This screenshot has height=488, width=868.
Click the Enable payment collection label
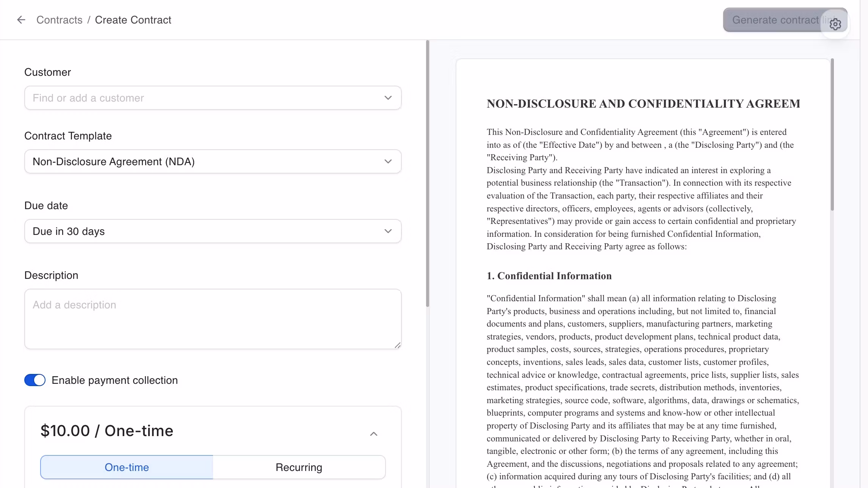coord(114,380)
